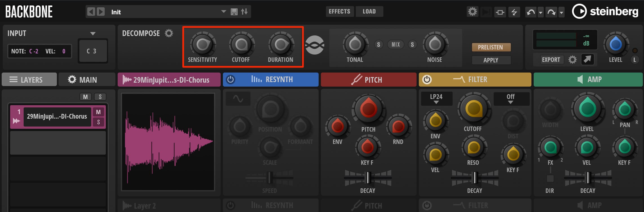Click the Filter Cutoff yellow knob
This screenshot has height=212, width=644.
coord(474,109)
